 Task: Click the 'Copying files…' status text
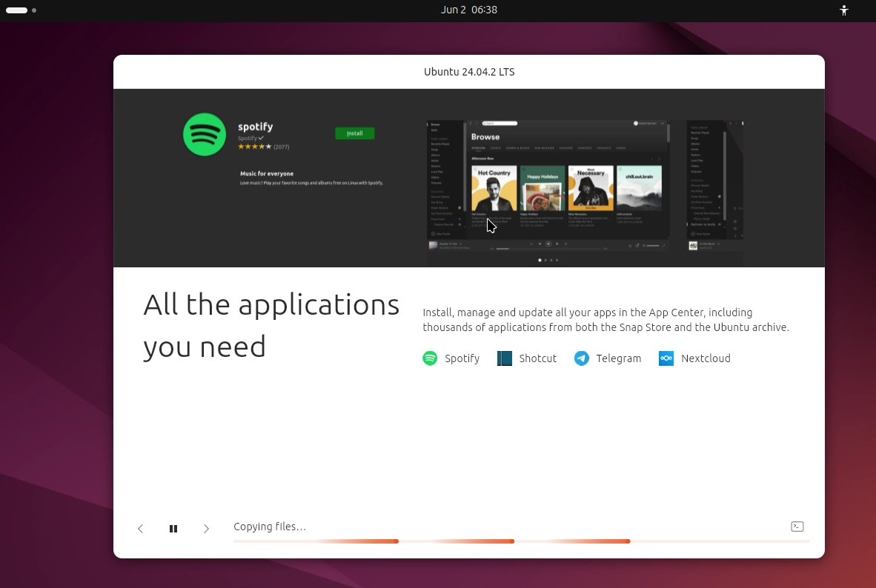click(270, 527)
